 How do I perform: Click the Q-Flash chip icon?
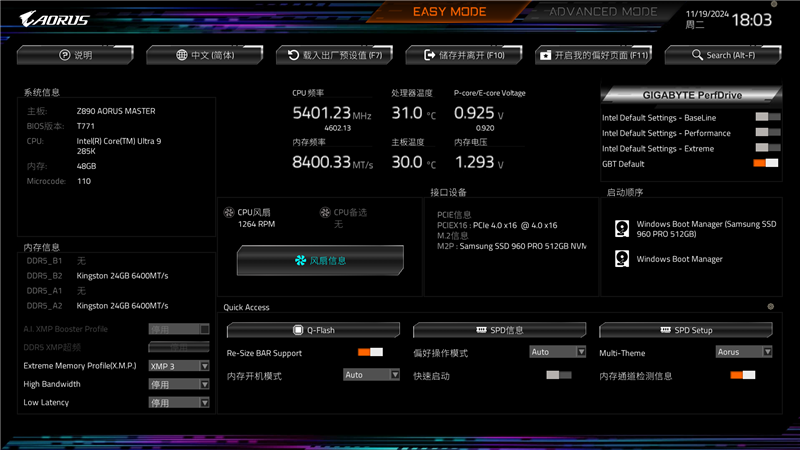(x=298, y=330)
